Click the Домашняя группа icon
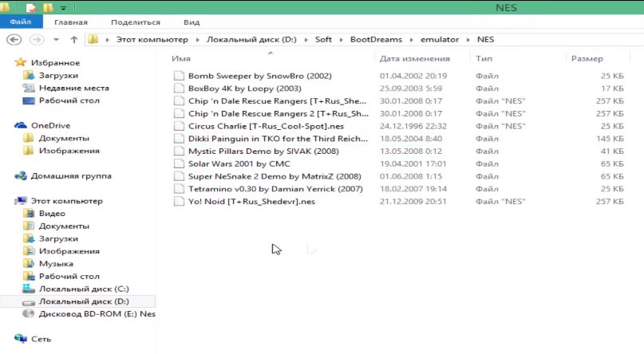The height and width of the screenshot is (354, 644). pos(21,176)
